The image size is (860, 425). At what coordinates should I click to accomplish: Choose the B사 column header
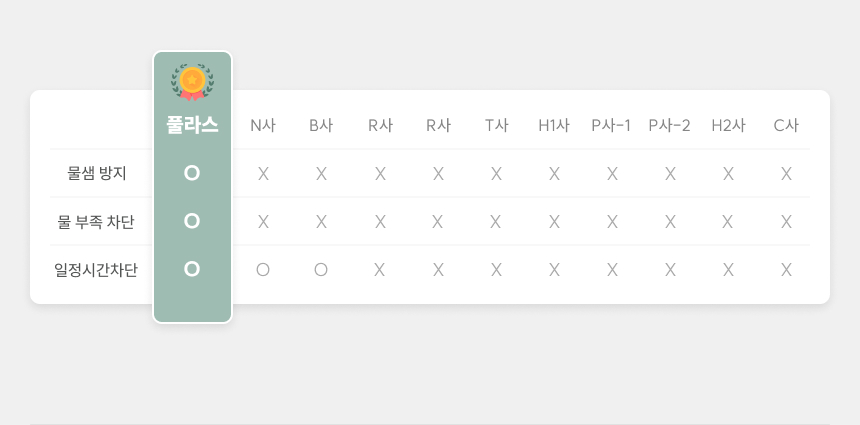(x=321, y=126)
